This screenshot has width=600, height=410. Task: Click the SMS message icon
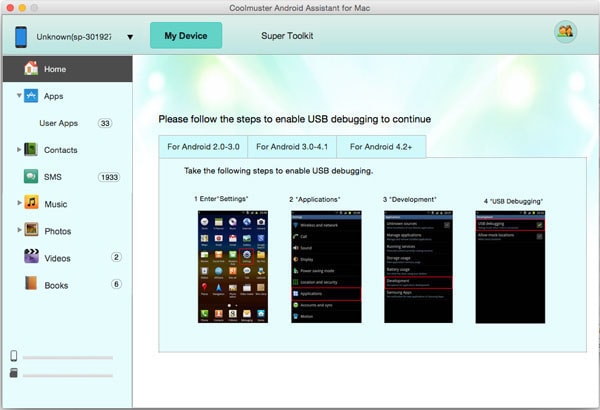[x=31, y=176]
